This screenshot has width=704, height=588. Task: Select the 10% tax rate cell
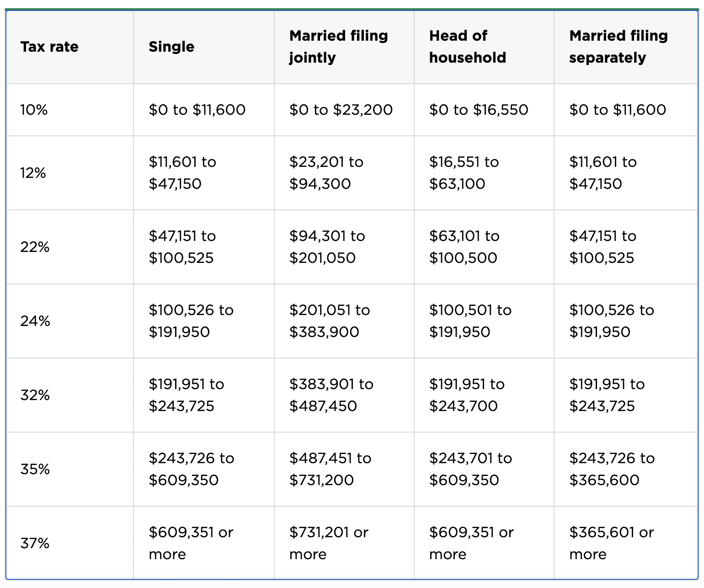(x=34, y=110)
